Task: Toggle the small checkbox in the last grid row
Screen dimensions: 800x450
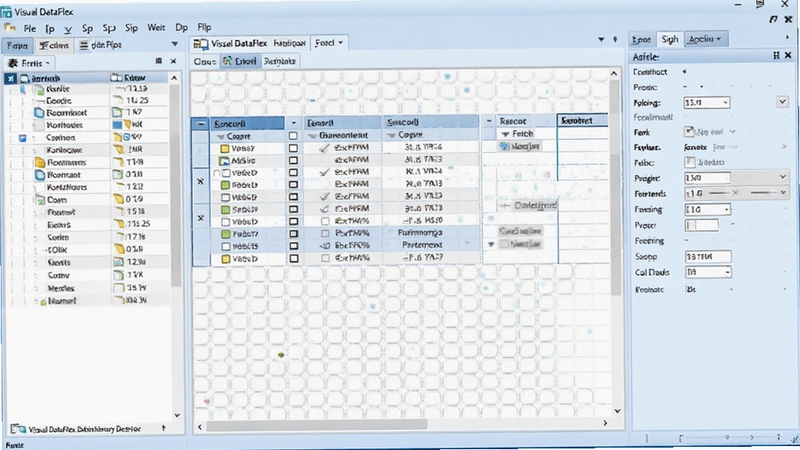Action: tap(325, 259)
